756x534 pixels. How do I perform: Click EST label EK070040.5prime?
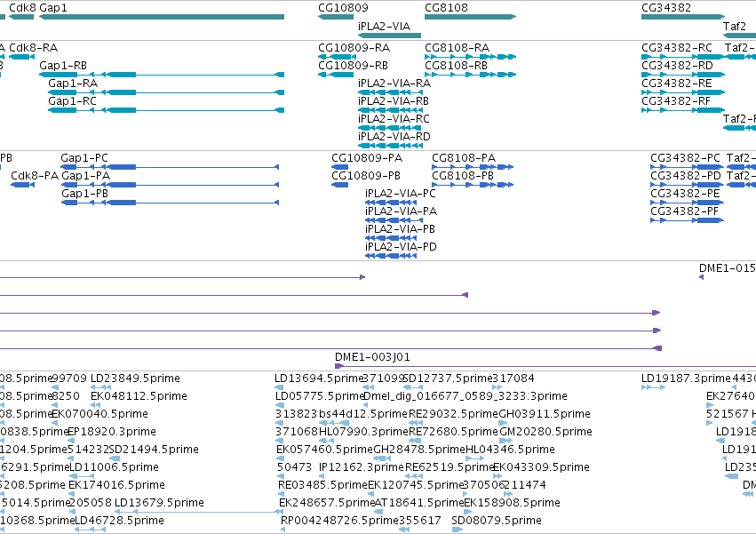click(99, 414)
